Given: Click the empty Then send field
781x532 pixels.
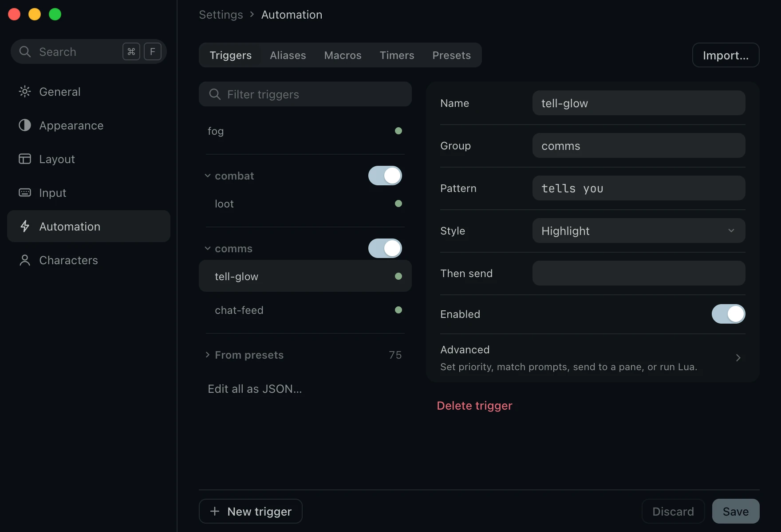Looking at the screenshot, I should 639,274.
